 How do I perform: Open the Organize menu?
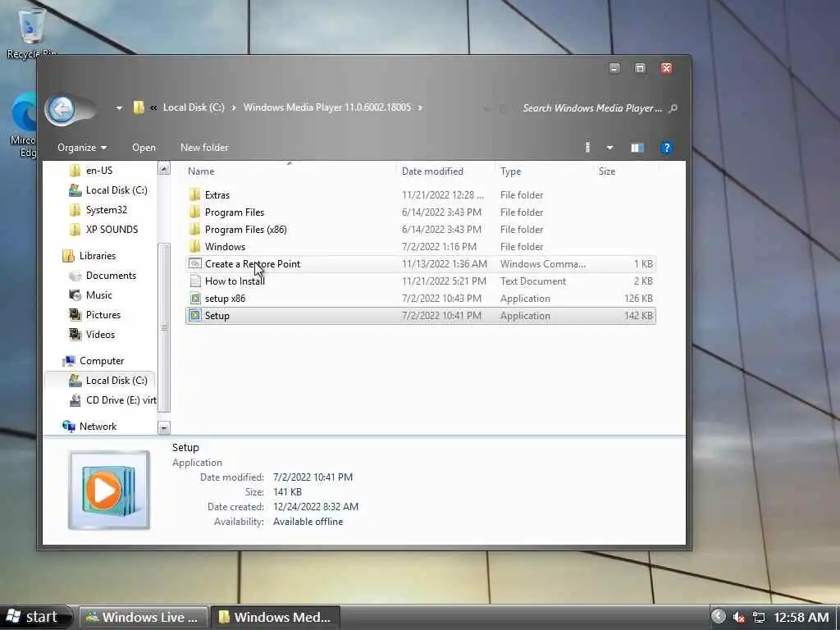[x=81, y=148]
